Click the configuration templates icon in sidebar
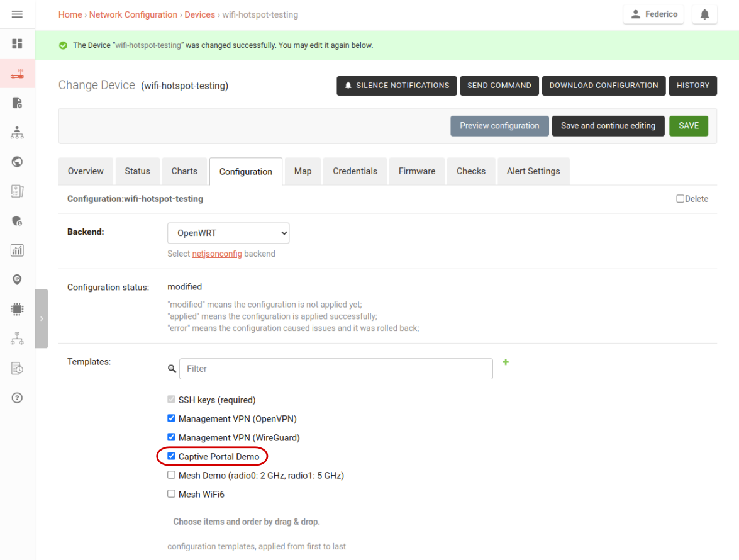This screenshot has height=560, width=739. (17, 103)
